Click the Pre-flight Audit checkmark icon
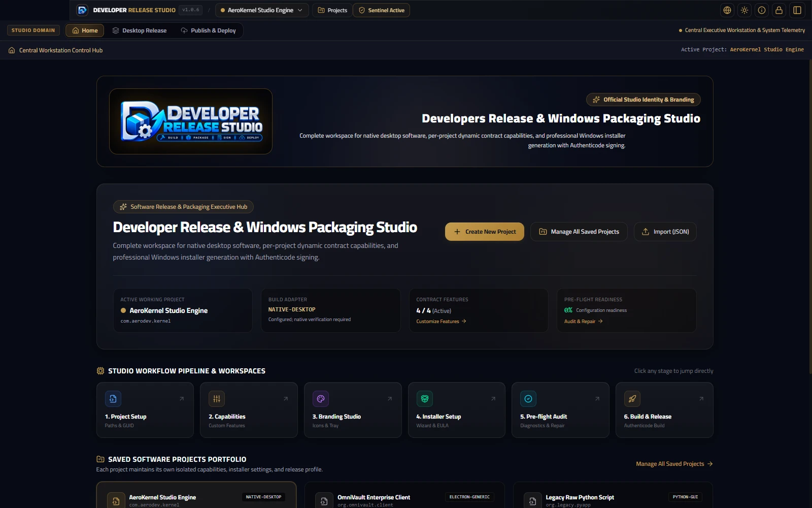812x508 pixels. point(528,399)
